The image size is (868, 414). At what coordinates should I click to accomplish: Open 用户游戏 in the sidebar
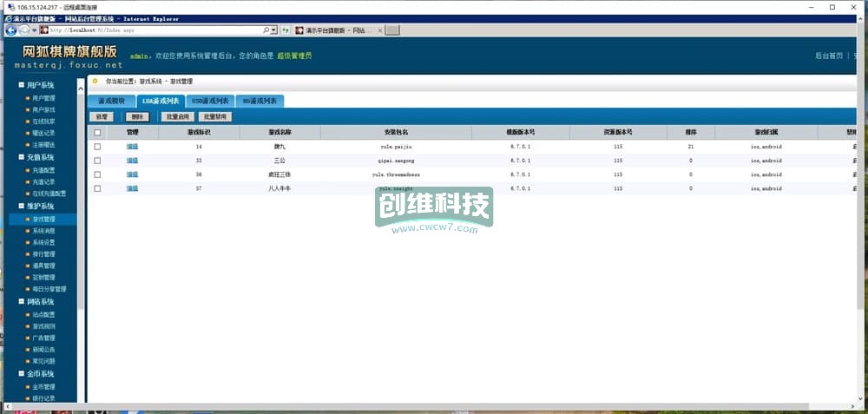43,109
